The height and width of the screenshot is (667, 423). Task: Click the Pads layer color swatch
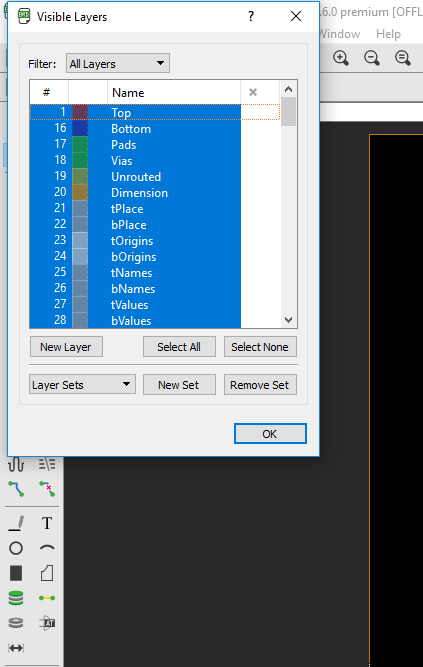80,145
